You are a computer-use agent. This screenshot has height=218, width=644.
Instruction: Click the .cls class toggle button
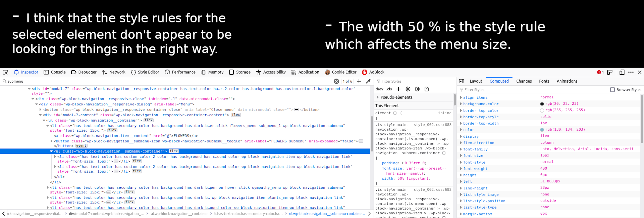tap(389, 89)
